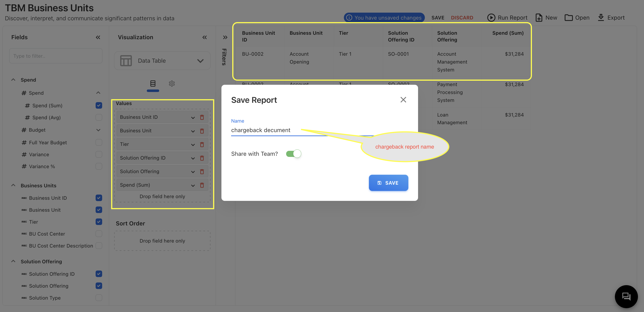Click the Run Report play icon
This screenshot has height=312, width=644.
click(491, 18)
